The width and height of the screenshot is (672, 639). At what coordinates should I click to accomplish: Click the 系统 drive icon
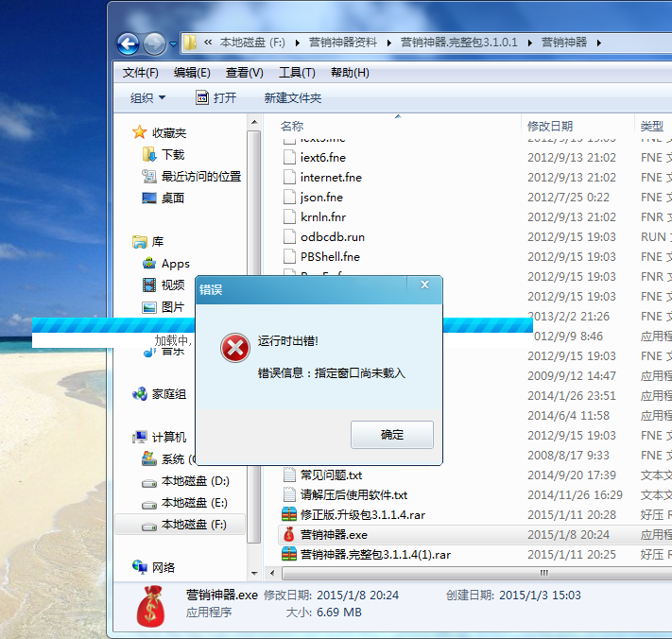(x=148, y=459)
